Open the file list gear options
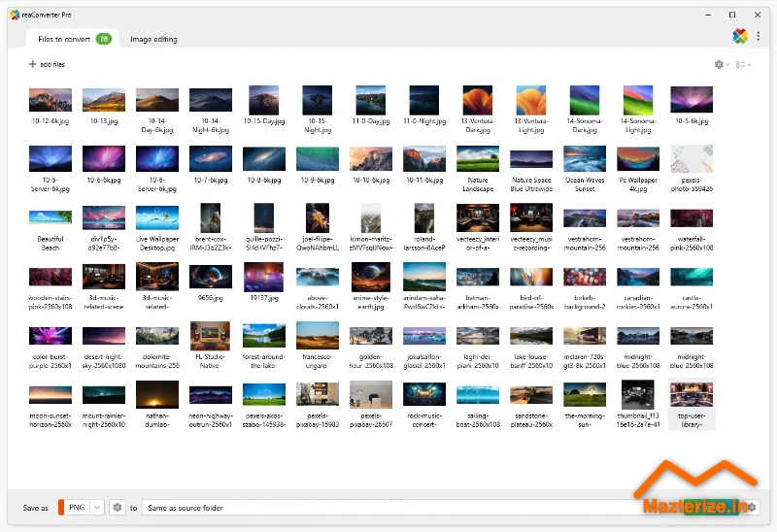 [719, 65]
